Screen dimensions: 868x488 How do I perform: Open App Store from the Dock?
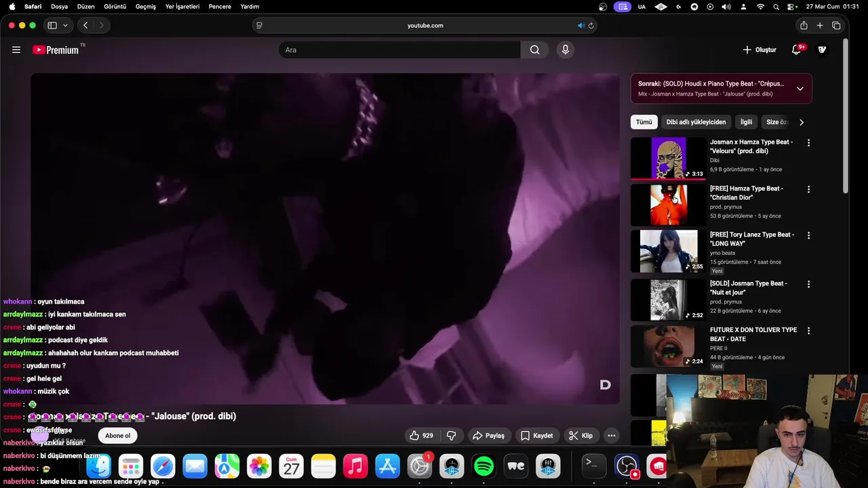387,466
